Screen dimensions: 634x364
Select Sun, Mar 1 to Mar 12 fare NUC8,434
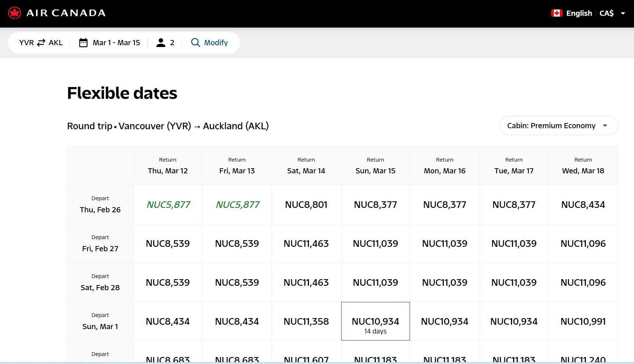click(168, 321)
